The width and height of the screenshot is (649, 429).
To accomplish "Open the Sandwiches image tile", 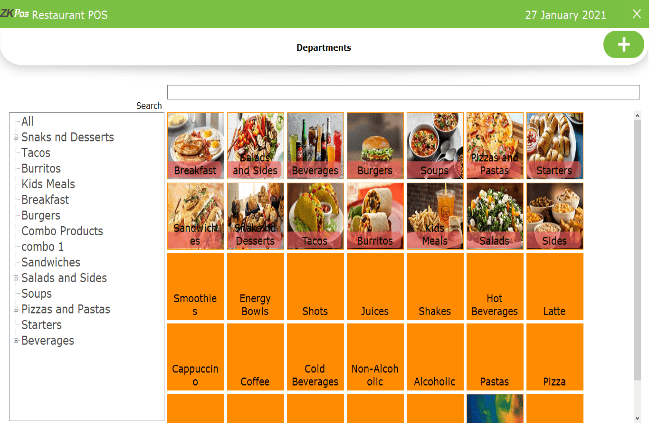I will (x=195, y=216).
